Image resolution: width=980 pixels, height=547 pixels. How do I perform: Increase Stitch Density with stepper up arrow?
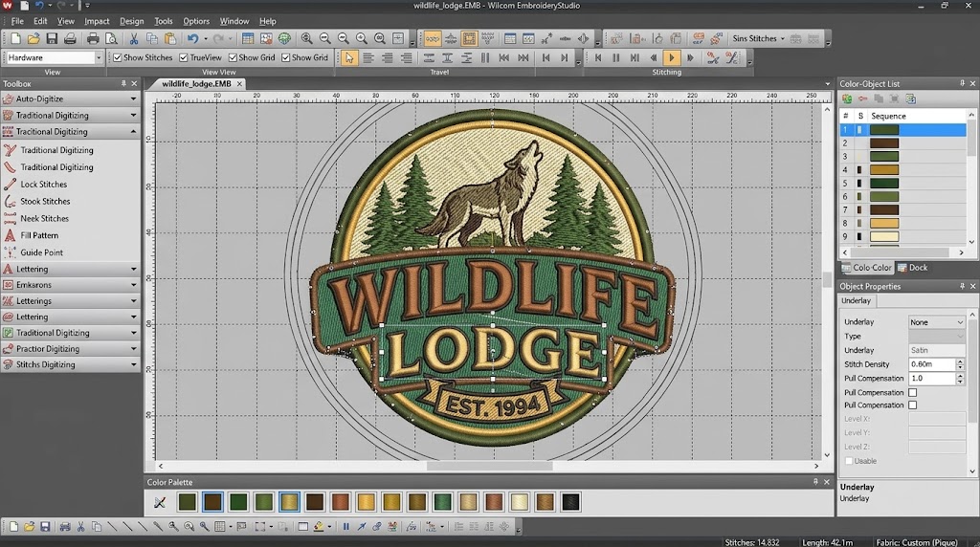click(961, 361)
